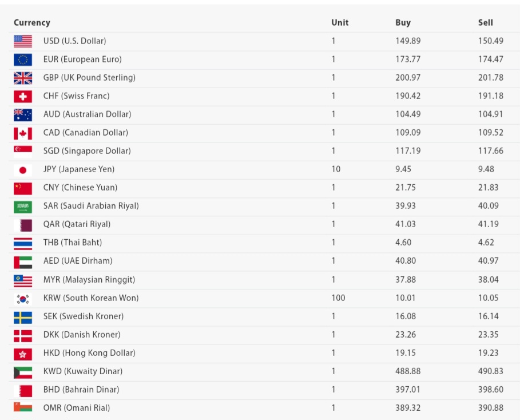
Task: Select AUD (Australian Dollar) currency name
Action: [x=87, y=114]
